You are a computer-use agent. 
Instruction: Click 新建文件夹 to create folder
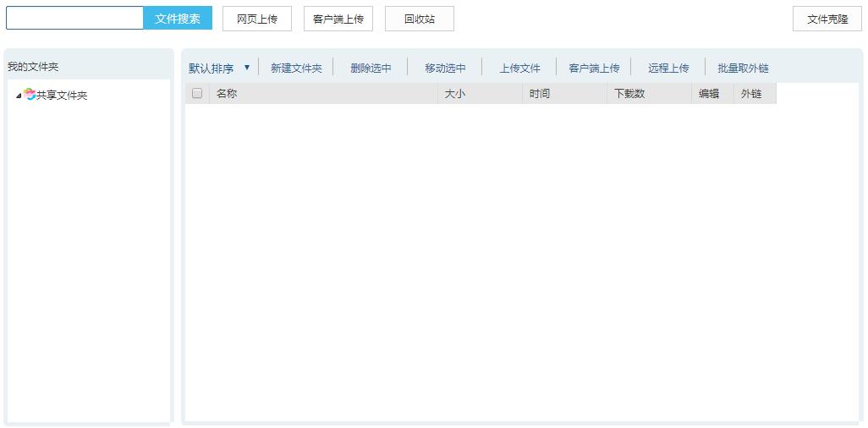click(296, 69)
